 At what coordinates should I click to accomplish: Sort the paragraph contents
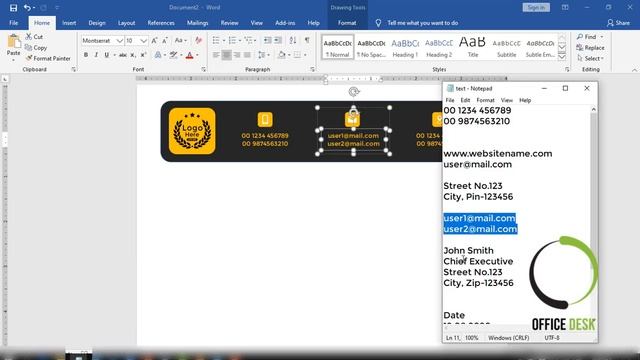(x=293, y=40)
